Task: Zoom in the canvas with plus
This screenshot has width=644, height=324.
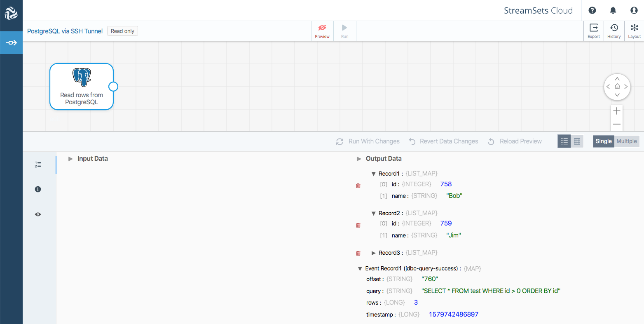Action: click(x=617, y=111)
